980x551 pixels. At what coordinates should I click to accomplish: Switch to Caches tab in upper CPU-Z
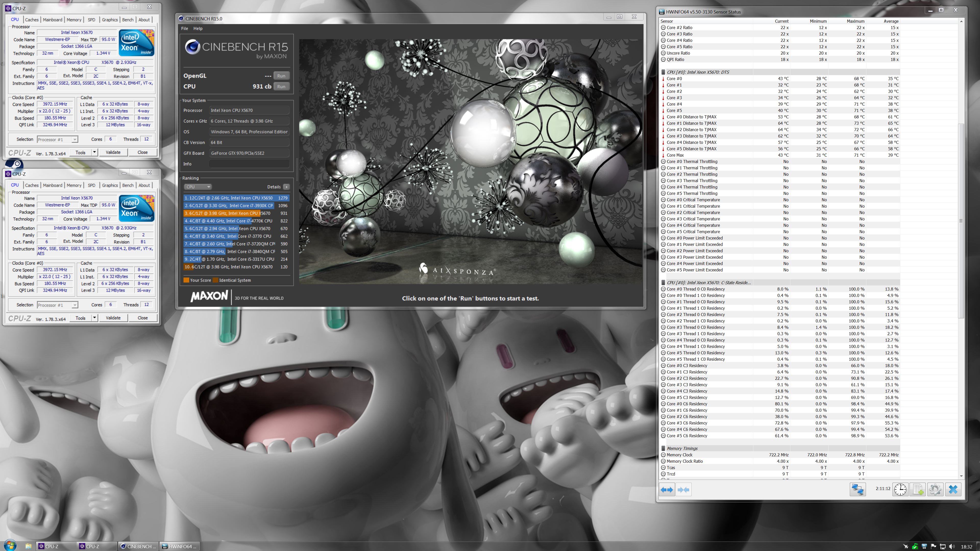click(32, 20)
